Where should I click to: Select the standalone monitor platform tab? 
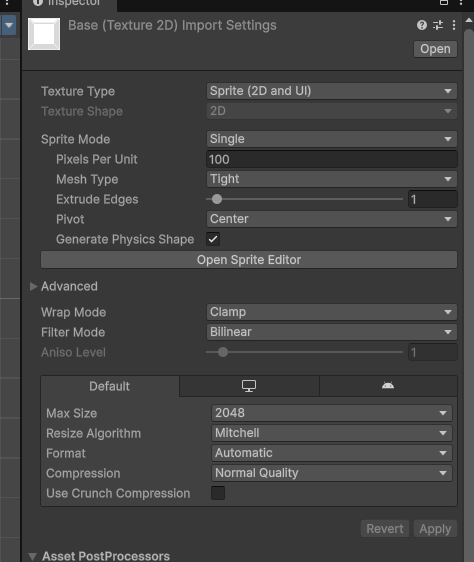[x=249, y=386]
